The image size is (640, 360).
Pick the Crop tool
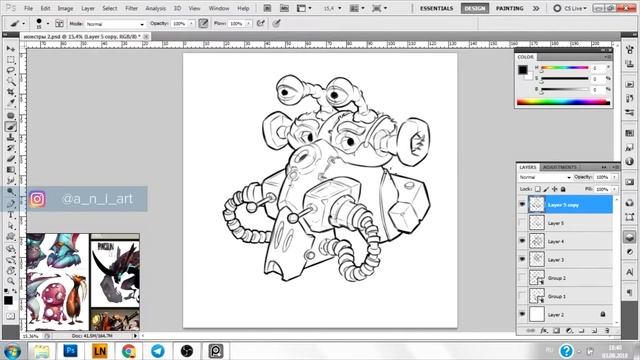pyautogui.click(x=11, y=92)
